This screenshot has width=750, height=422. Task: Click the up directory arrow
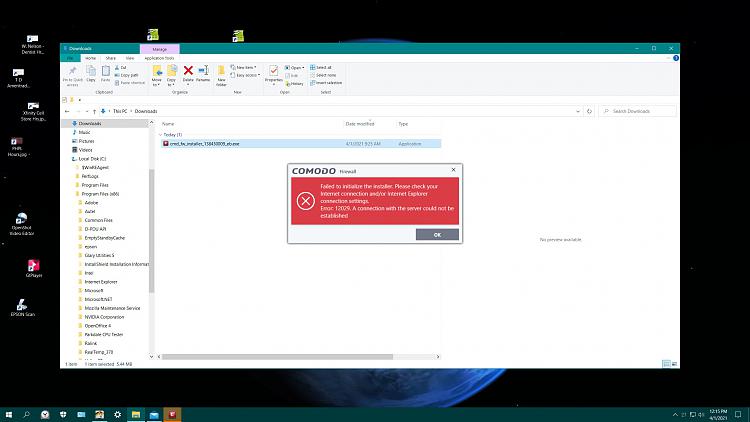(94, 111)
